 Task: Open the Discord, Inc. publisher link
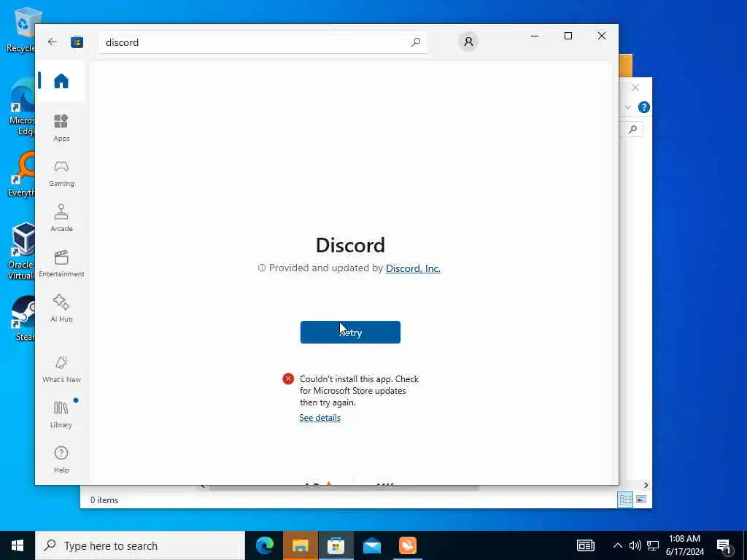(413, 268)
